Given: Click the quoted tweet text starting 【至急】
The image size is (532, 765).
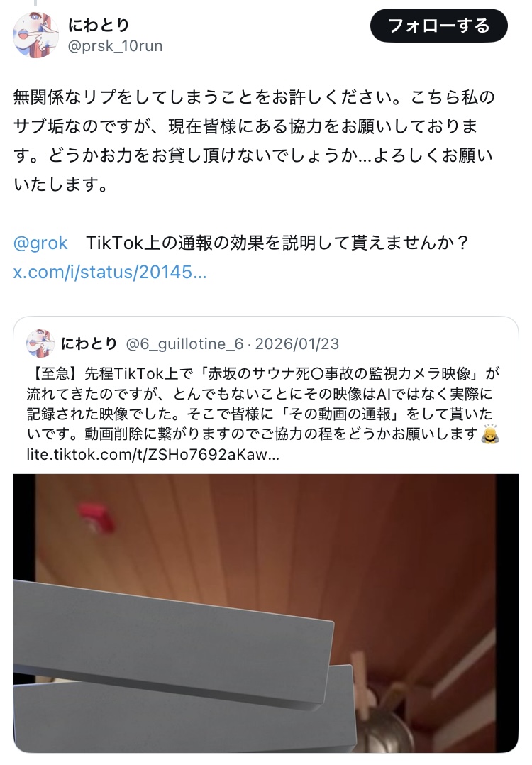Looking at the screenshot, I should (264, 404).
